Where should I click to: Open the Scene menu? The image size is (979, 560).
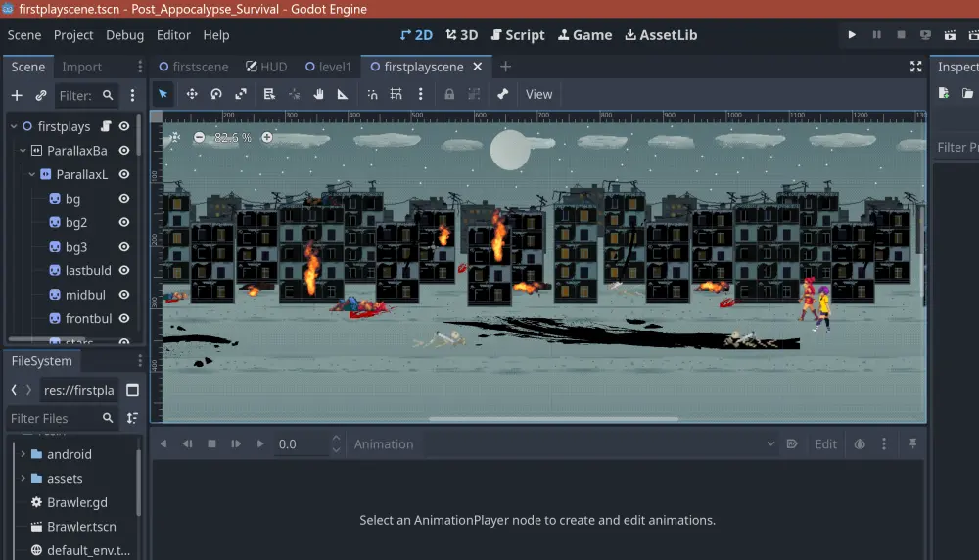click(x=24, y=35)
